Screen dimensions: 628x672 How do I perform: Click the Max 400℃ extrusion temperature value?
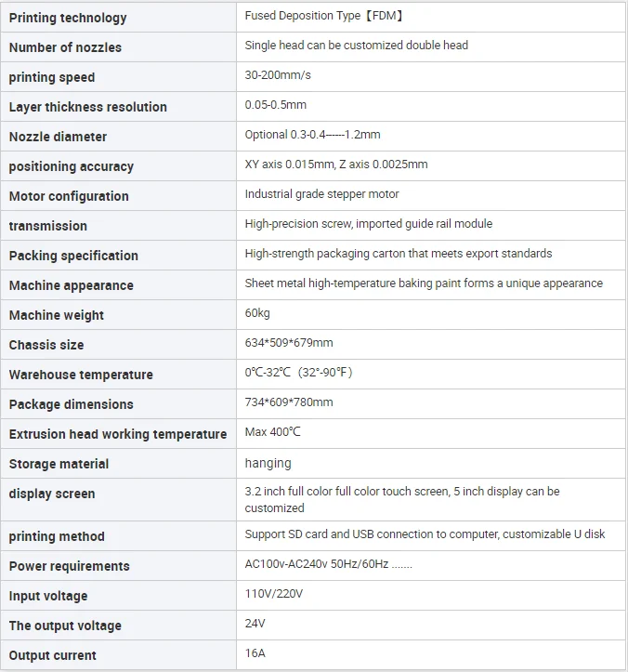(x=273, y=432)
